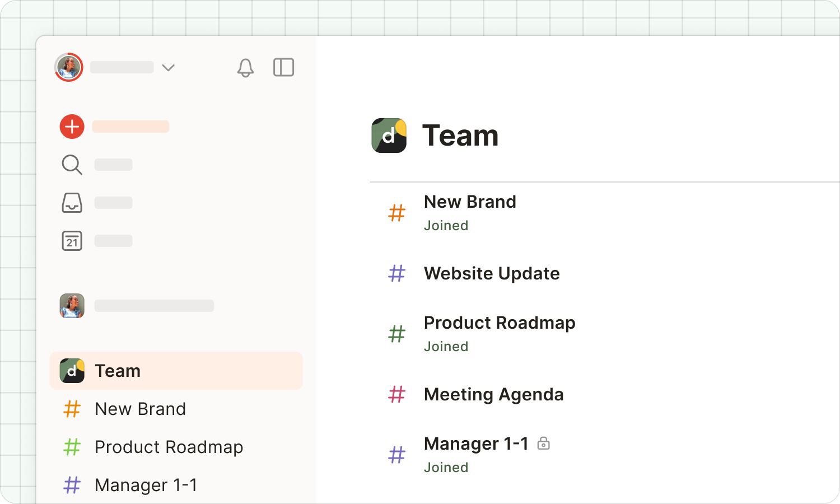Click Joined status under Manager 1-1

(x=446, y=468)
